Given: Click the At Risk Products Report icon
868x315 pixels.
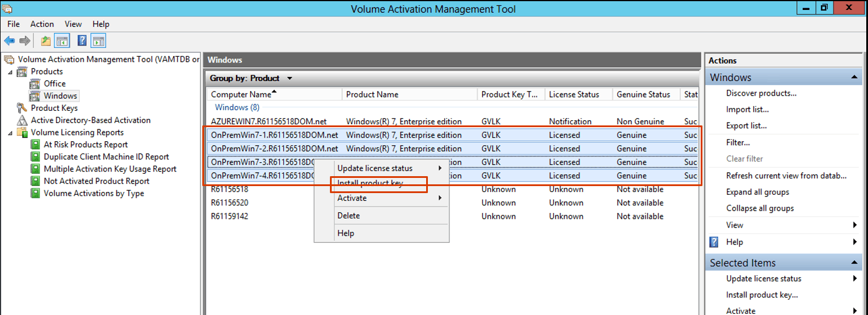Looking at the screenshot, I should click(35, 145).
